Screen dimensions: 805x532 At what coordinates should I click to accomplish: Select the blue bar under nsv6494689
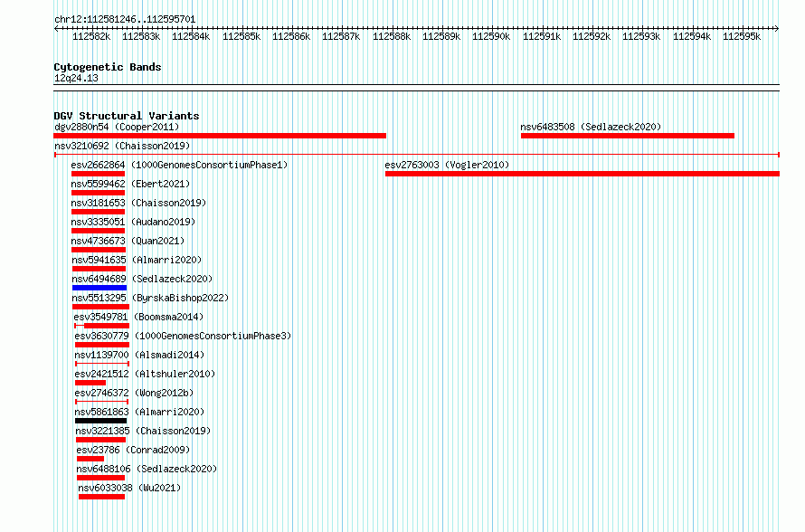pyautogui.click(x=99, y=288)
